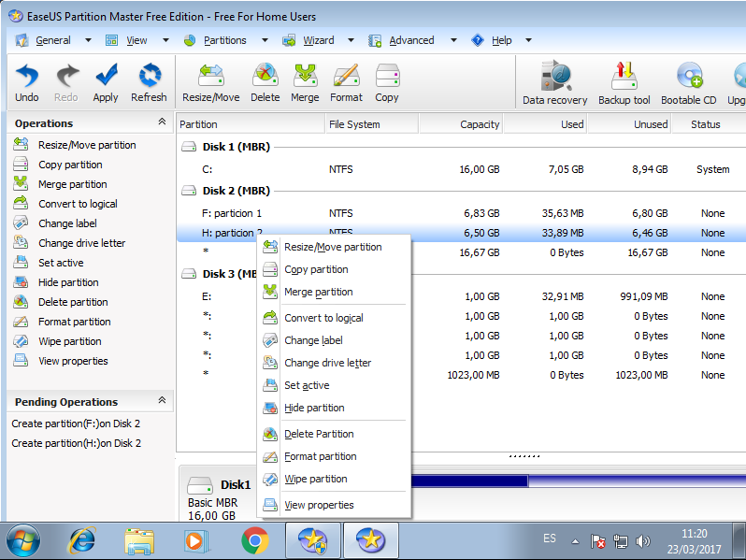Open the Backup tool

coord(624,83)
